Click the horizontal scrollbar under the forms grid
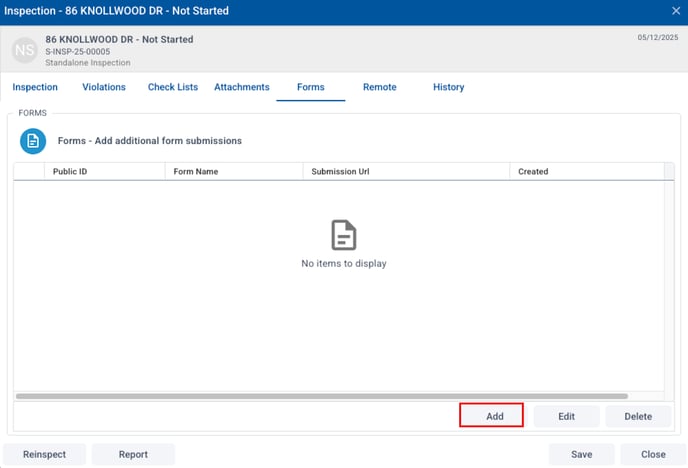Viewport: 688px width, 468px height. [320, 396]
